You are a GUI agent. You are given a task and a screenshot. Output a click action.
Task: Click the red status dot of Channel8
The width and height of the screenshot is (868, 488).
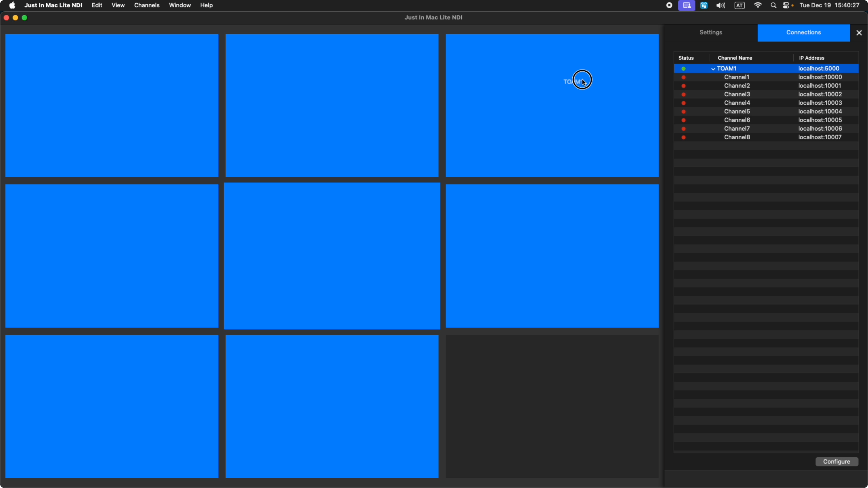coord(683,137)
